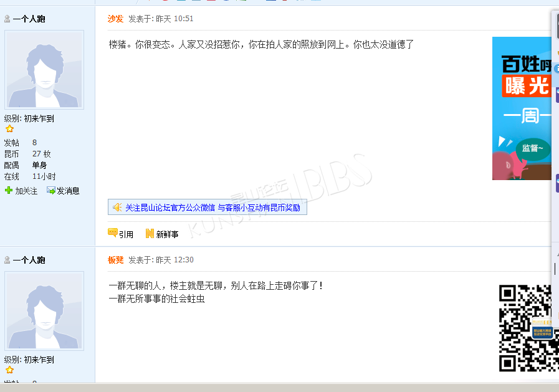Click the user icon beside 一个人跑 in 板凳 post
The width and height of the screenshot is (559, 392).
tap(7, 260)
